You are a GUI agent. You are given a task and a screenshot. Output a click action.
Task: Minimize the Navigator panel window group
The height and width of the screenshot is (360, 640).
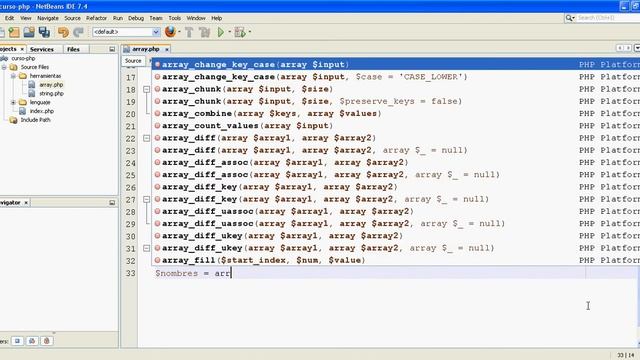(112, 202)
